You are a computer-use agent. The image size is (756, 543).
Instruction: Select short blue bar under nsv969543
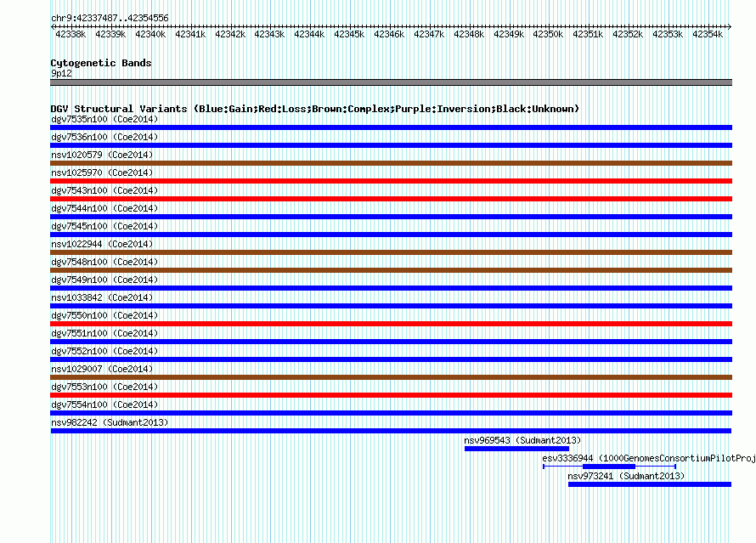click(x=516, y=449)
